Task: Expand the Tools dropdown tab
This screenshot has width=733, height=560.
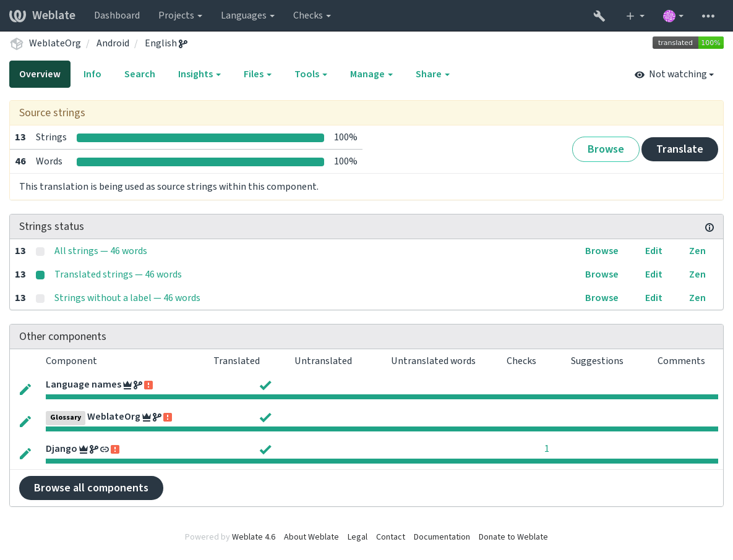Action: coord(311,74)
